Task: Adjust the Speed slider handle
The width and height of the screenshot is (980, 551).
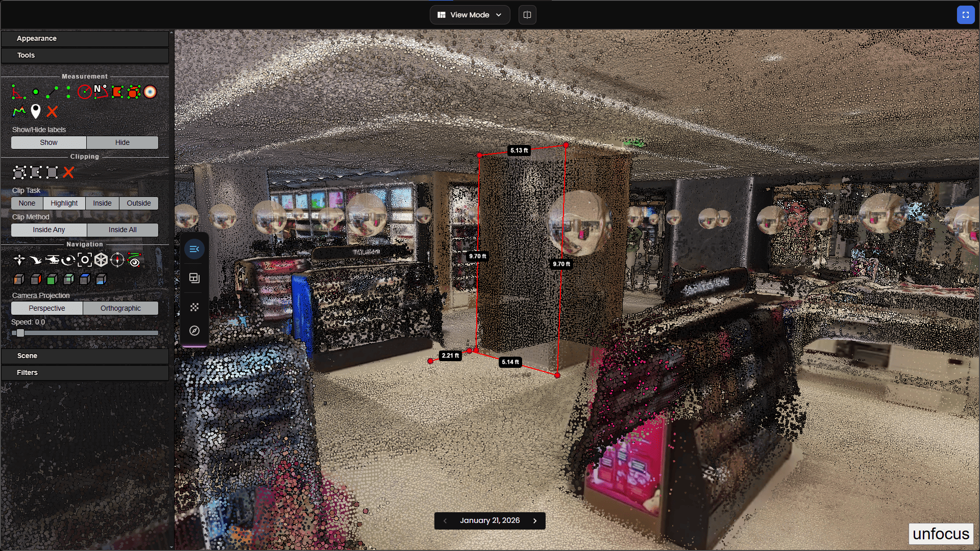Action: [x=20, y=333]
